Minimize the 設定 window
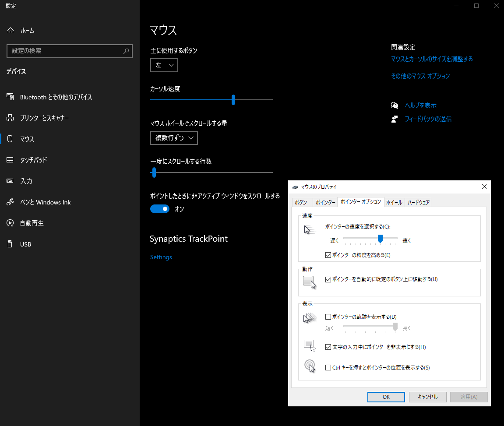504x426 pixels. pyautogui.click(x=456, y=6)
